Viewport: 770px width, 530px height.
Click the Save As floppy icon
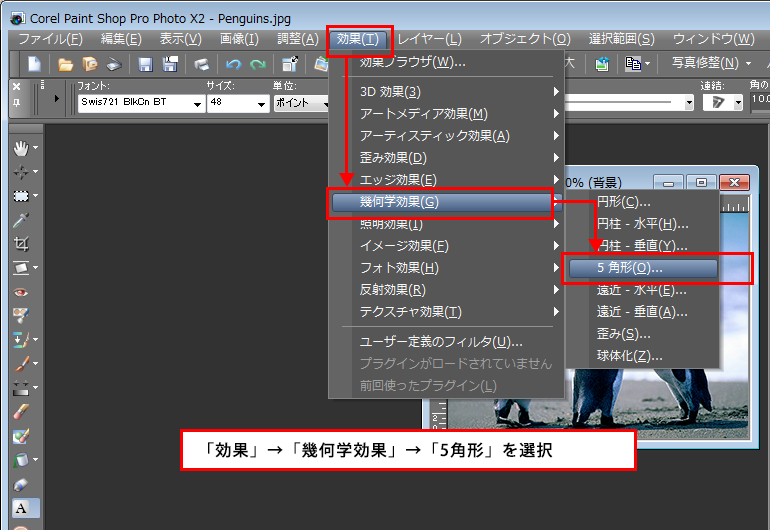tap(170, 64)
